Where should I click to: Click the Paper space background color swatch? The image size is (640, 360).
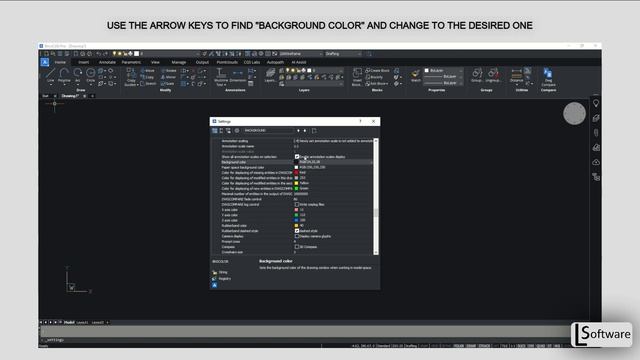pyautogui.click(x=296, y=167)
